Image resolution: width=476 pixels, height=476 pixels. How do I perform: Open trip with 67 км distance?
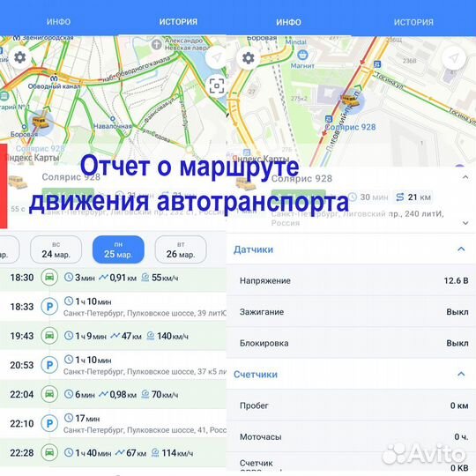click(113, 452)
